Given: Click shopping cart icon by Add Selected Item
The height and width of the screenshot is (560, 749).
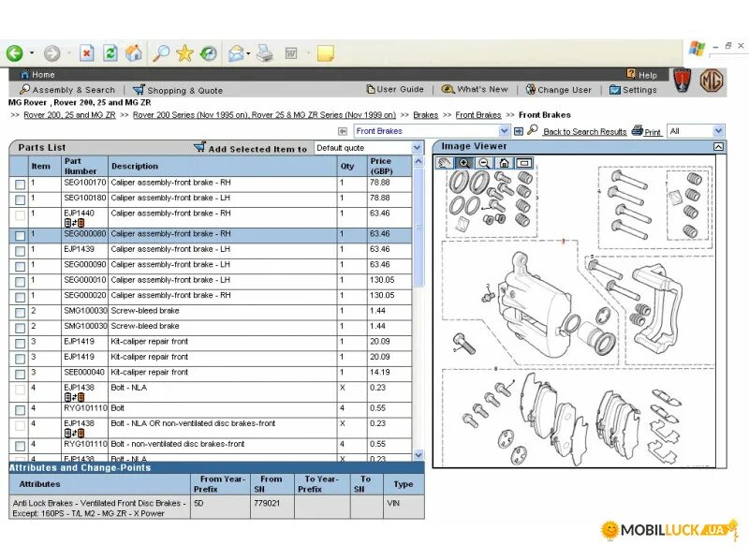Looking at the screenshot, I should (199, 147).
